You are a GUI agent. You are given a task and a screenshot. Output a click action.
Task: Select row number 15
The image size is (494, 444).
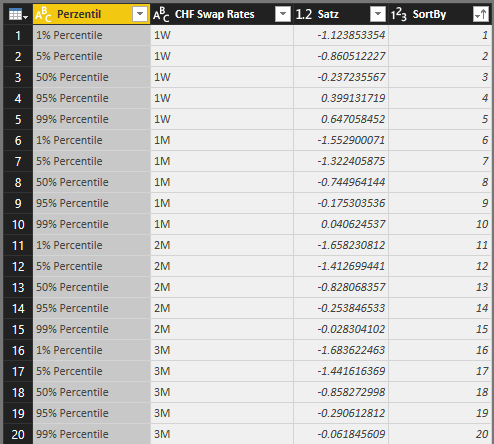(18, 329)
